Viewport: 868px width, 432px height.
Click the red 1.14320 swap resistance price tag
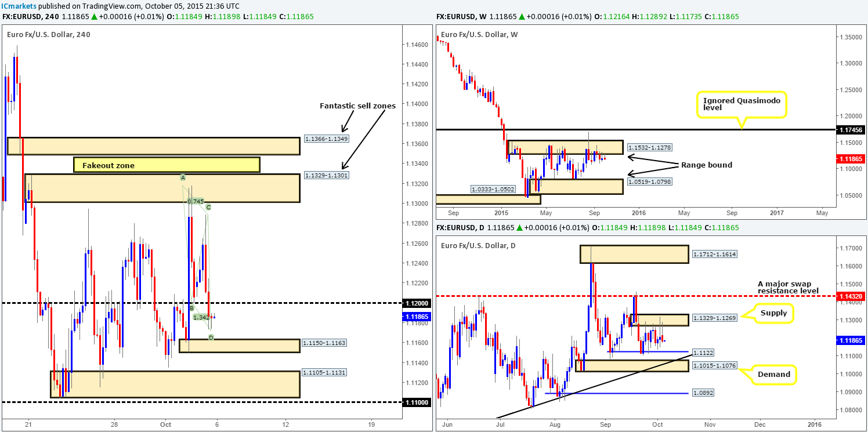click(851, 295)
